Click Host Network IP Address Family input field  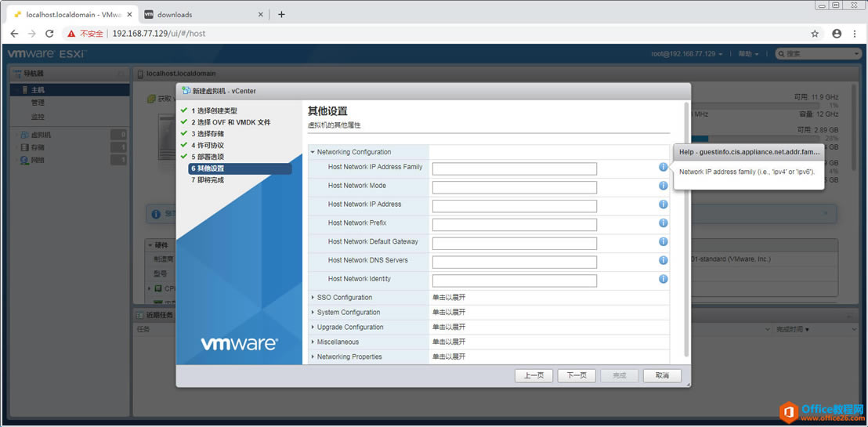coord(514,169)
